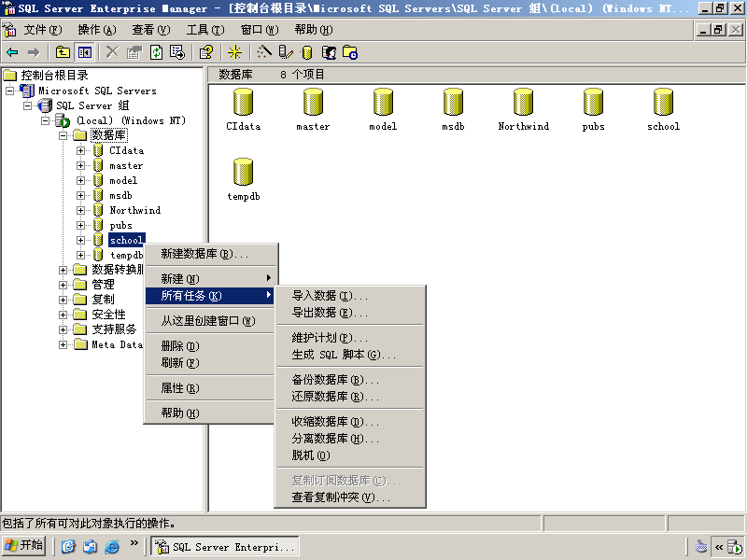Screen dimensions: 747x560
Task: Click SQL Server Enterprise Manager taskbar button
Action: click(x=225, y=546)
